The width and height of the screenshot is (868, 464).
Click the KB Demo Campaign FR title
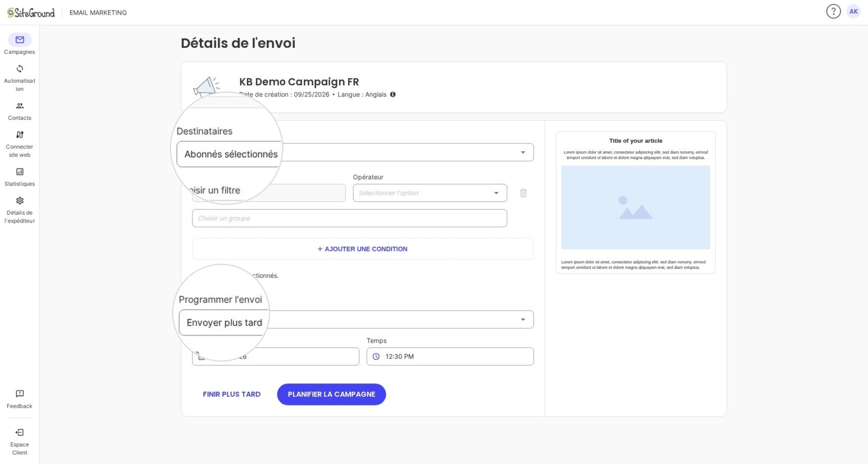tap(299, 82)
